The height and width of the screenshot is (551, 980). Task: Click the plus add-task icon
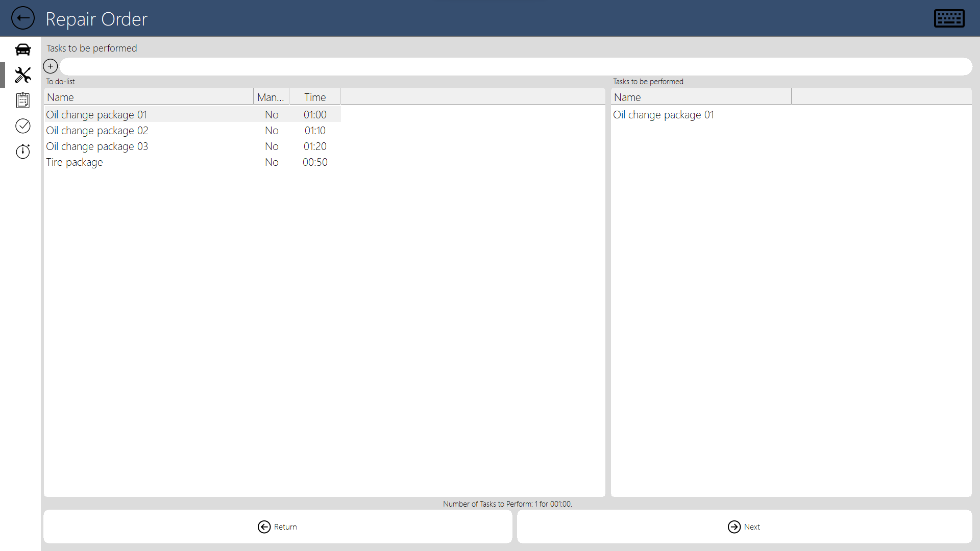pyautogui.click(x=51, y=66)
